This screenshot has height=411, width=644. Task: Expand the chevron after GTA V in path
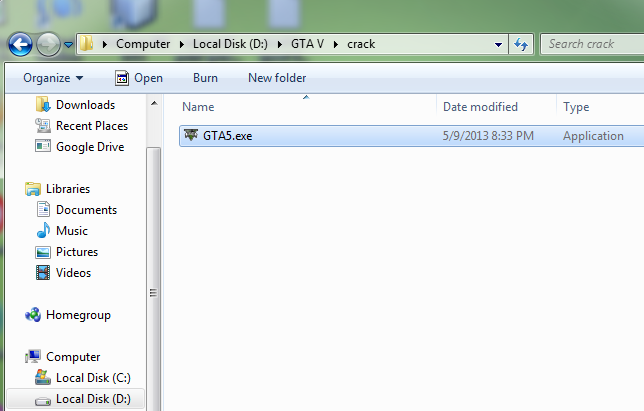[336, 44]
